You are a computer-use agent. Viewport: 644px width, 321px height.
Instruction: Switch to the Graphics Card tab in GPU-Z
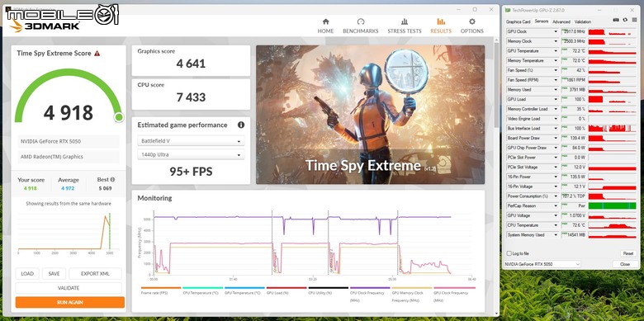coord(519,21)
